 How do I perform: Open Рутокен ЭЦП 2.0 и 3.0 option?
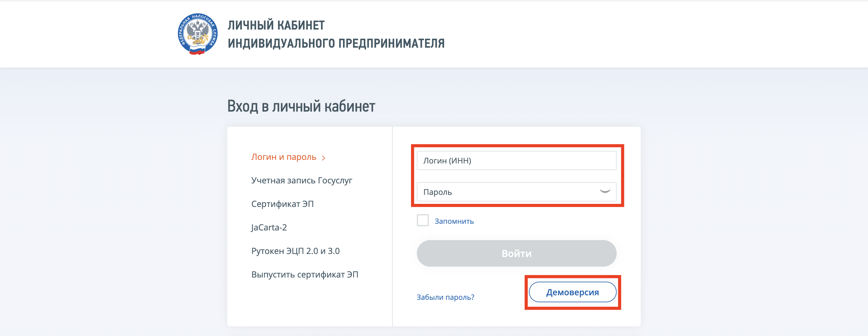point(295,251)
